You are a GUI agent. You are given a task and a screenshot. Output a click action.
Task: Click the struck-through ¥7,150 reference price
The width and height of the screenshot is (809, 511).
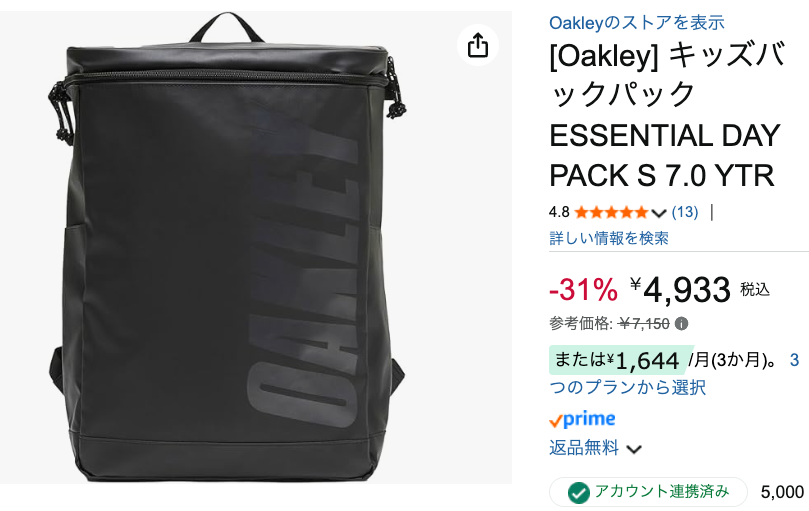[644, 324]
